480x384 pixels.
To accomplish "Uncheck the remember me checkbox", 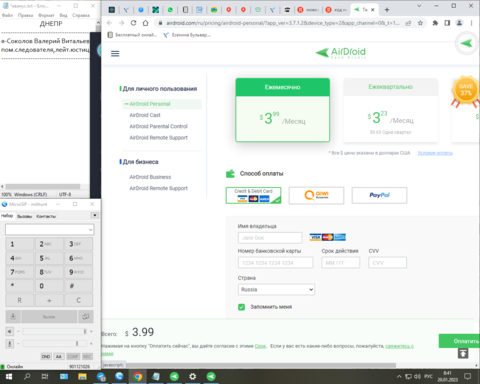I will (x=241, y=307).
